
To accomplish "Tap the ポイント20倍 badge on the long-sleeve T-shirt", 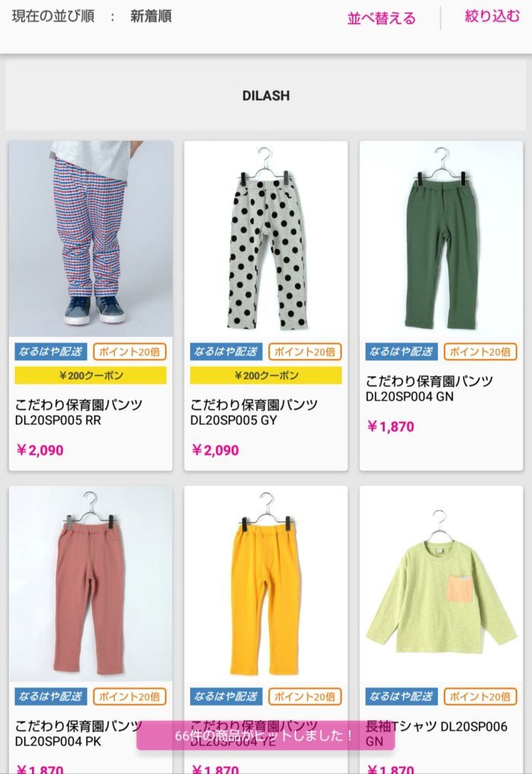I will tap(480, 696).
